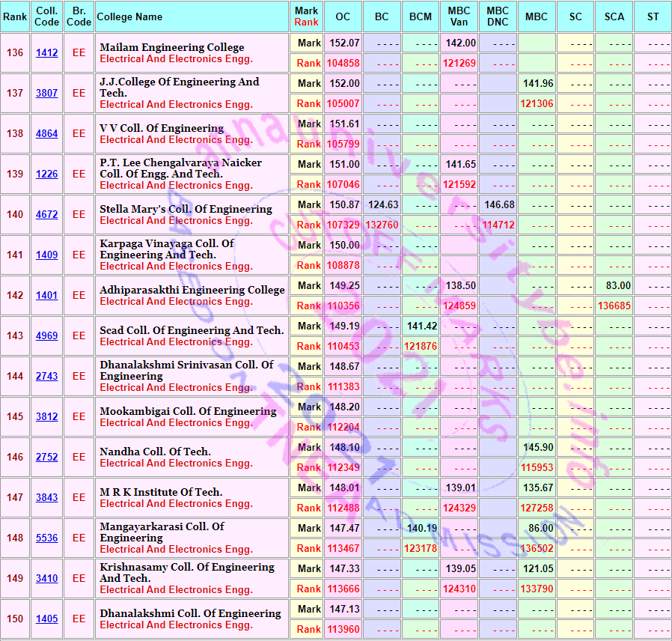Select the Mark Rank column header

[x=306, y=16]
